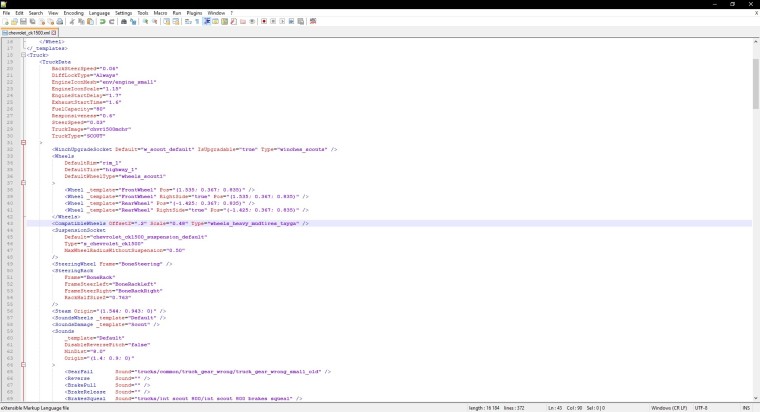Click the Close document toolbar icon
Screen dimensions: 760x412
[x=42, y=21]
